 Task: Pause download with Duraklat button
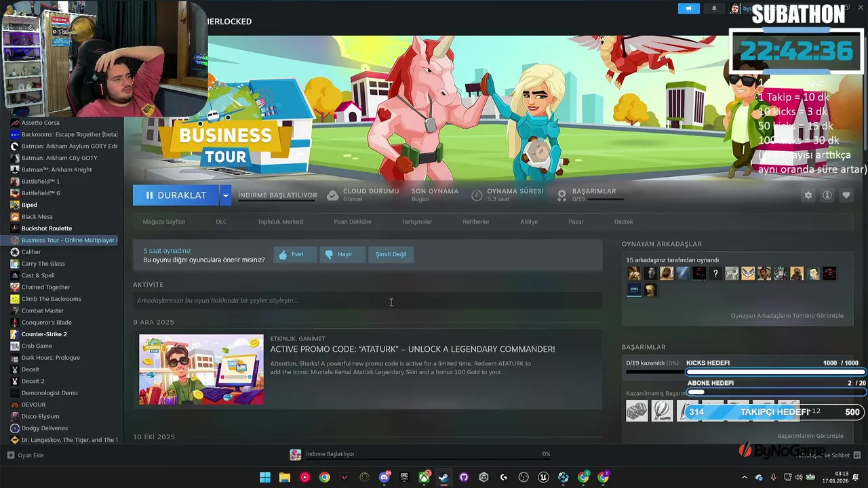(176, 195)
